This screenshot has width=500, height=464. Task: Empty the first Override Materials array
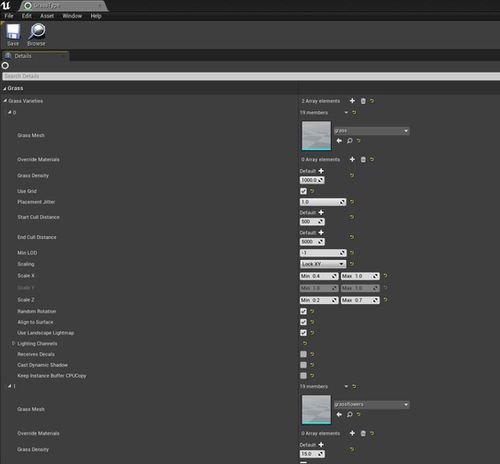click(363, 160)
